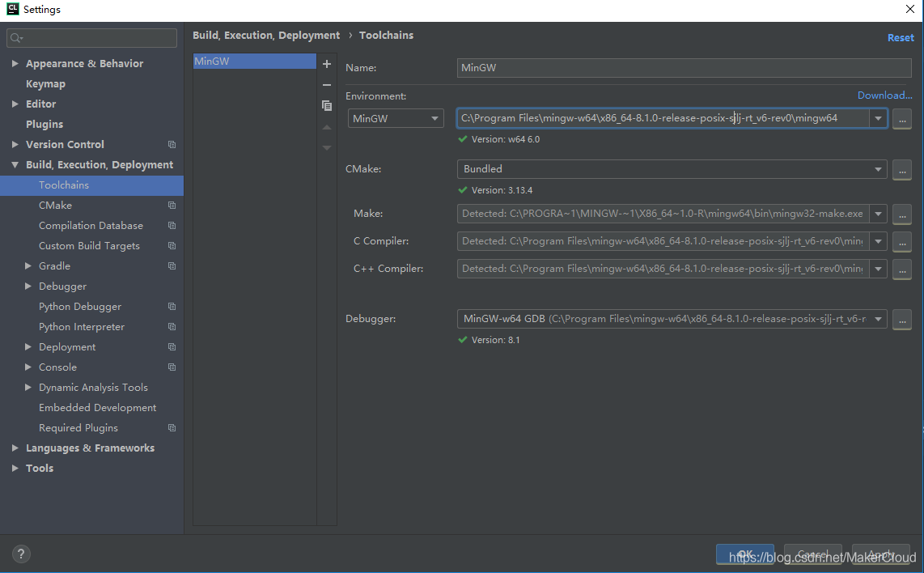This screenshot has height=573, width=924.
Task: Click Download... link for environment
Action: [884, 95]
